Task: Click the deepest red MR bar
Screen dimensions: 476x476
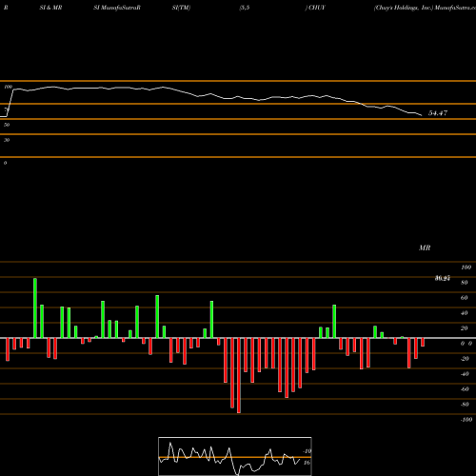Action: pos(239,375)
